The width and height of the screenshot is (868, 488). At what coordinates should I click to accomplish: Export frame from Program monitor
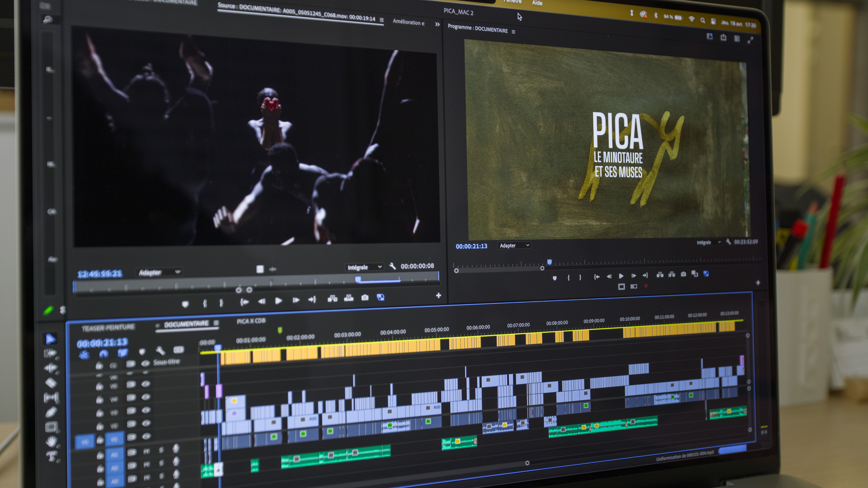683,274
